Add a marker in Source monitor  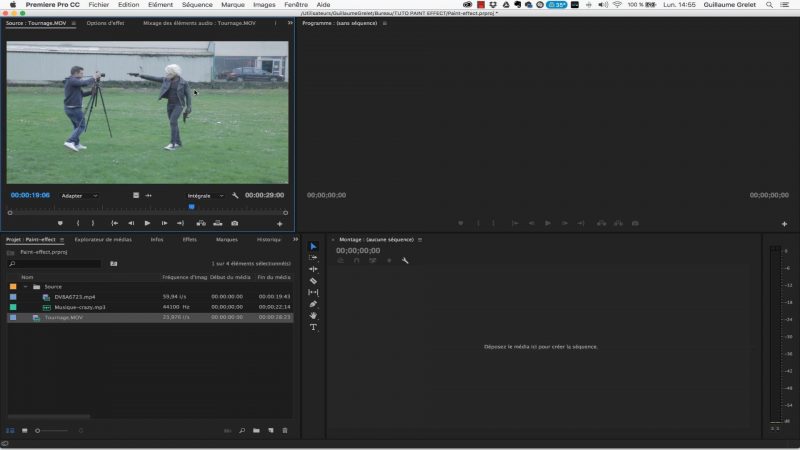coord(60,223)
